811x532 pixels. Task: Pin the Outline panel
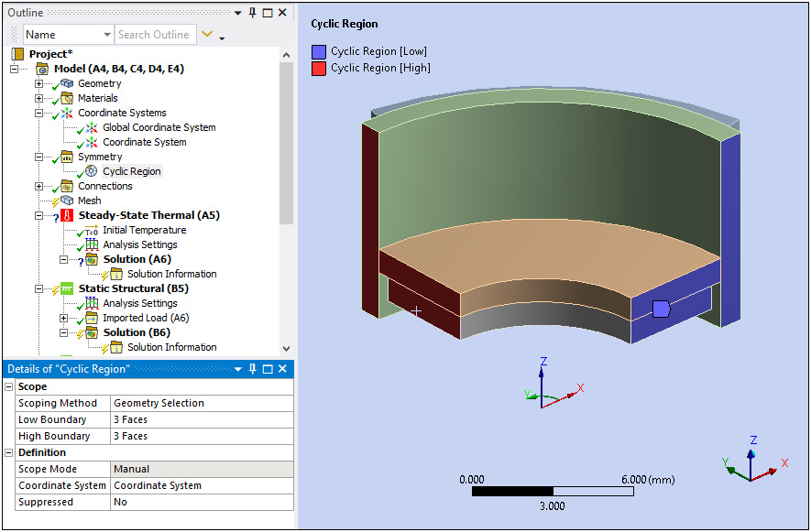click(x=252, y=13)
